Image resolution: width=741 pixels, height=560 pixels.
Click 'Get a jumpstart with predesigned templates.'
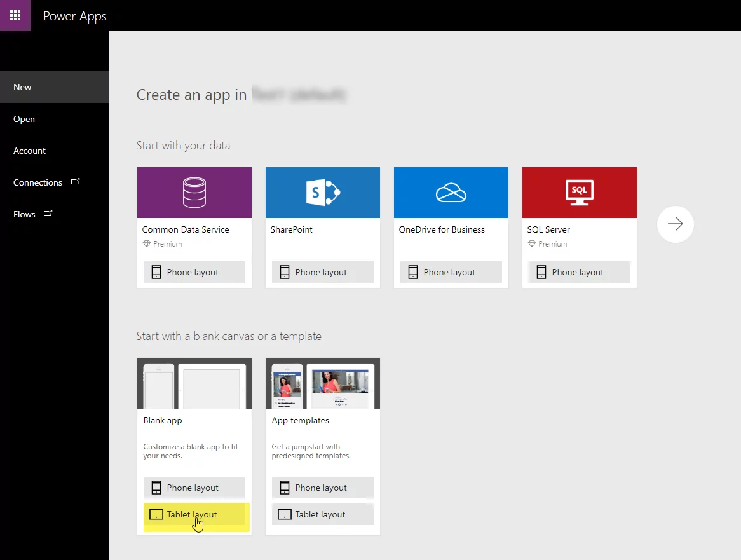[311, 451]
